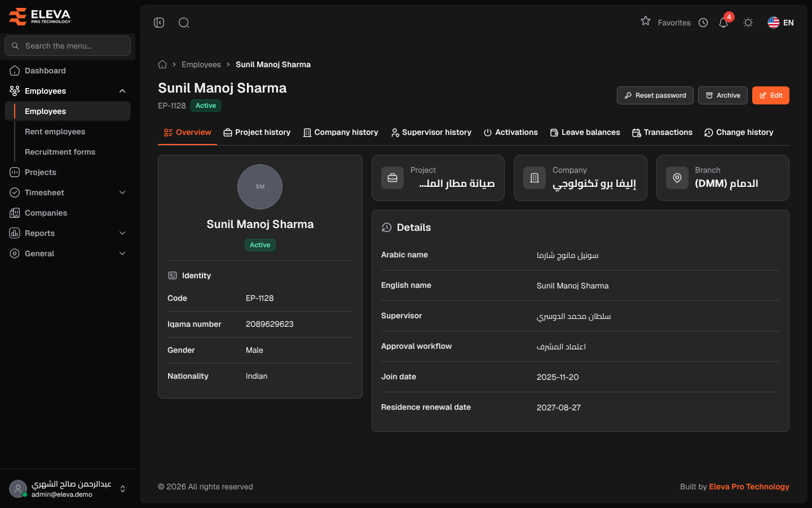
Task: Open Companies in sidebar
Action: [x=68, y=213]
